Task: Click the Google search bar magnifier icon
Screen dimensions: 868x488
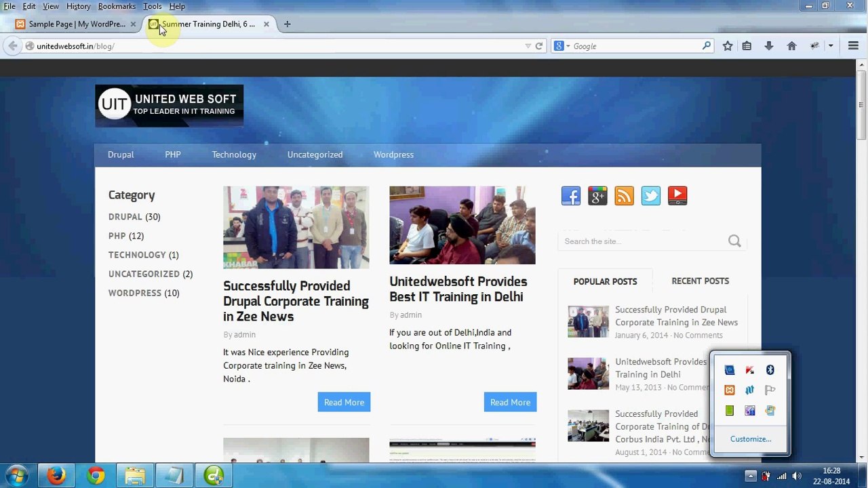Action: click(x=707, y=46)
